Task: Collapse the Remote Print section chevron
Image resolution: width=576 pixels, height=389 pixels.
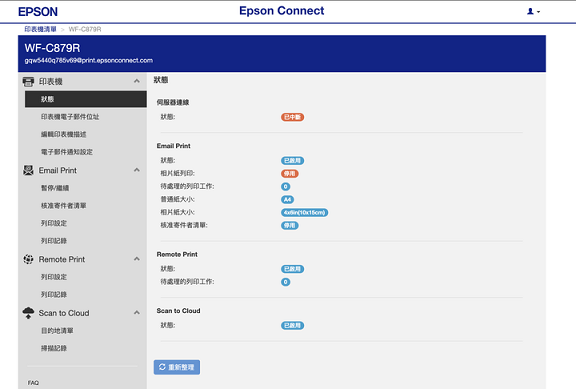Action: tap(137, 259)
